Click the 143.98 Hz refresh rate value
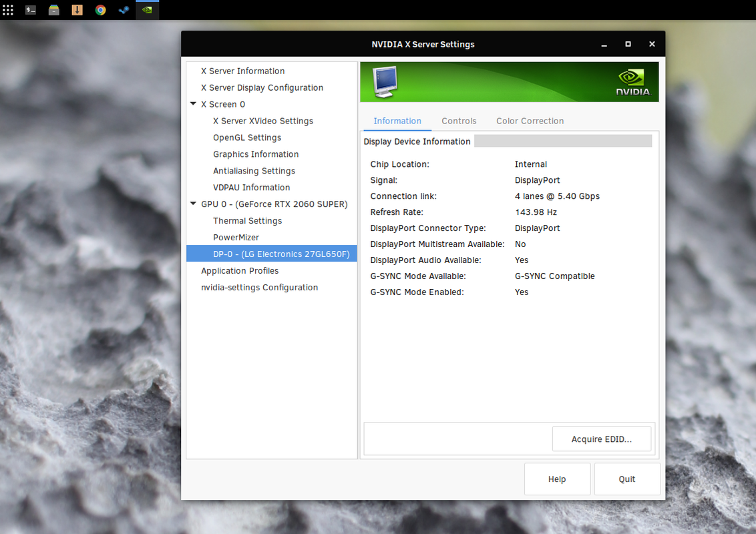This screenshot has height=534, width=756. (x=536, y=212)
